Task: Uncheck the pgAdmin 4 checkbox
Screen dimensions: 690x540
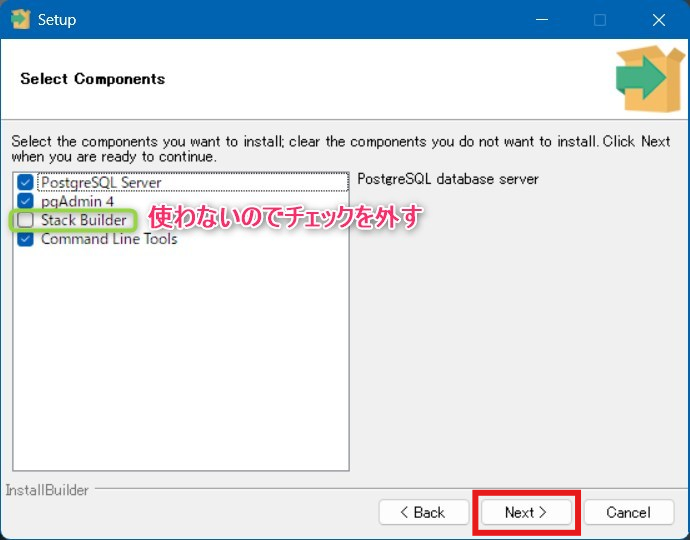Action: click(x=25, y=201)
